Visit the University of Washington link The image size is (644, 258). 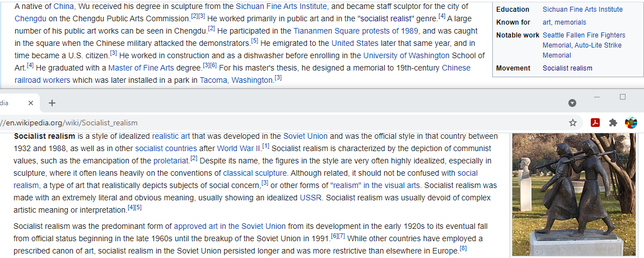click(x=407, y=55)
